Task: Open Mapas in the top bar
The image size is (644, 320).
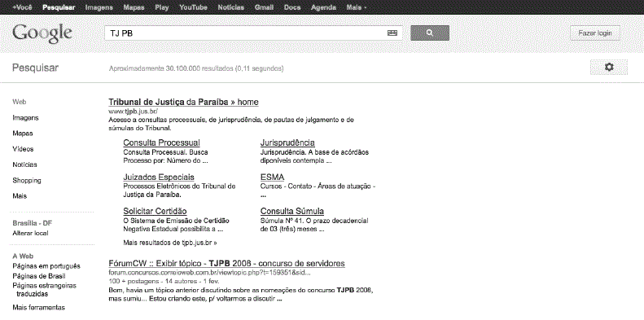Action: [x=134, y=7]
